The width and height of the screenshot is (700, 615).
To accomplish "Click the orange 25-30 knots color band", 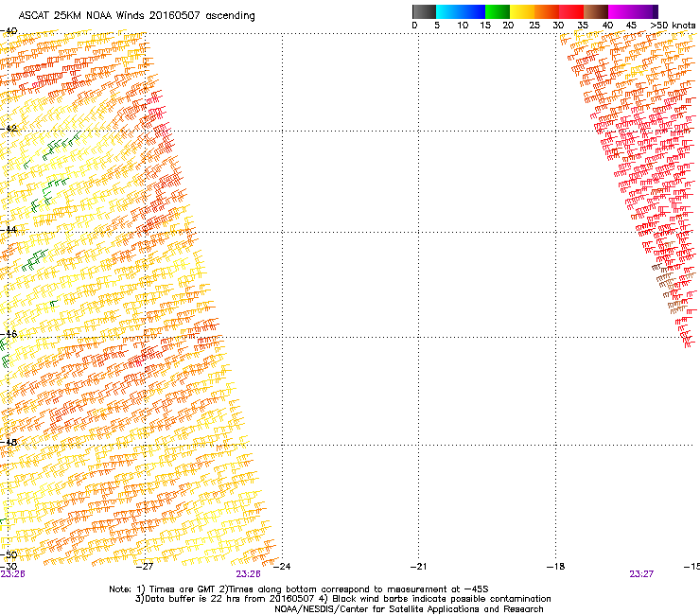I will [x=547, y=11].
